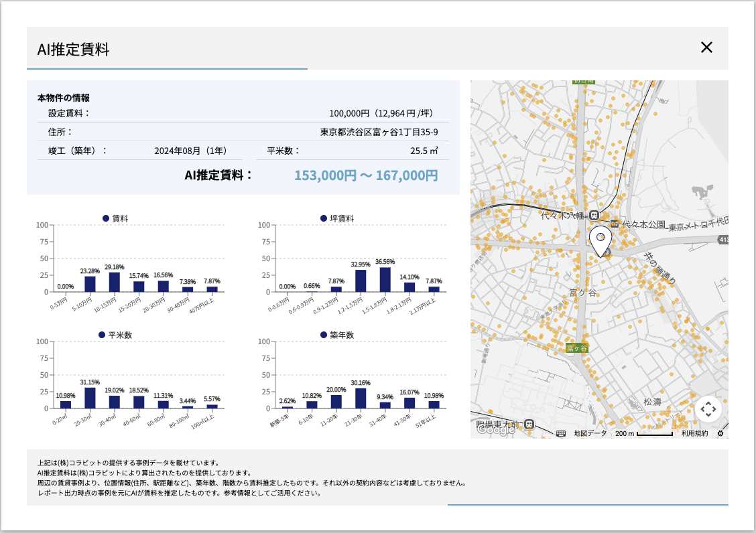Click the 本物件の情報 heading
The width and height of the screenshot is (756, 533).
tap(64, 98)
